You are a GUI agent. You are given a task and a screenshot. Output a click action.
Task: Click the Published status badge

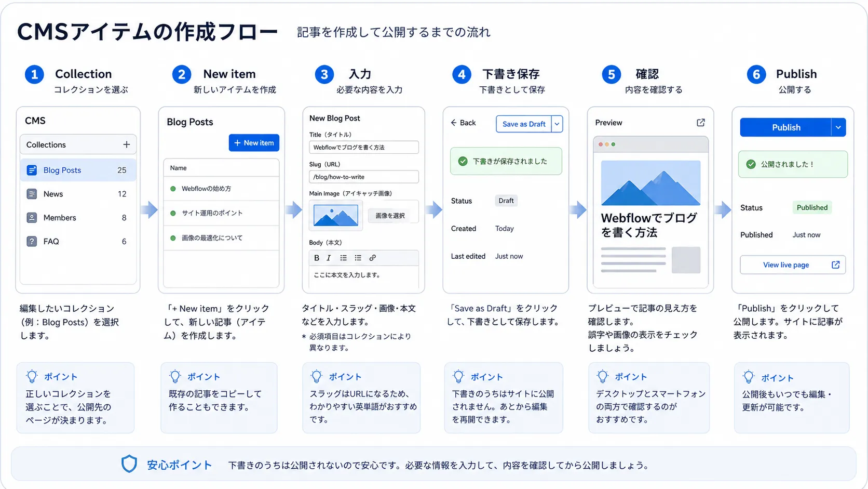(x=812, y=207)
